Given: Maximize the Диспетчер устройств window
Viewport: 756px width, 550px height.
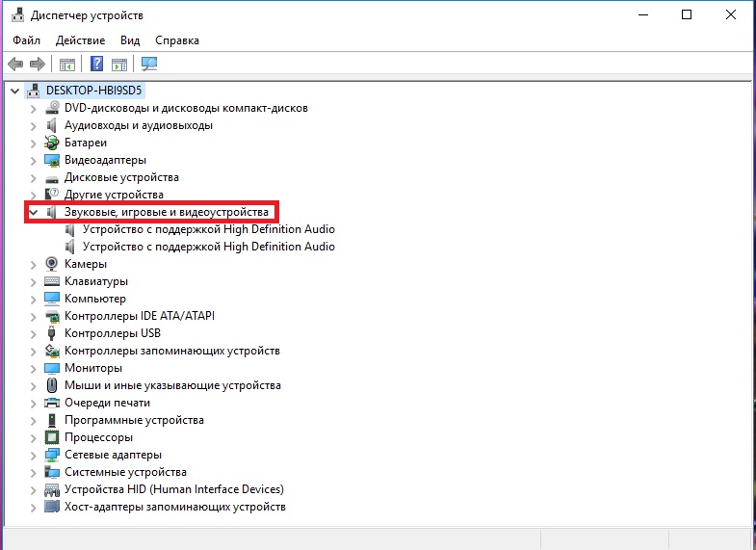Looking at the screenshot, I should point(687,15).
